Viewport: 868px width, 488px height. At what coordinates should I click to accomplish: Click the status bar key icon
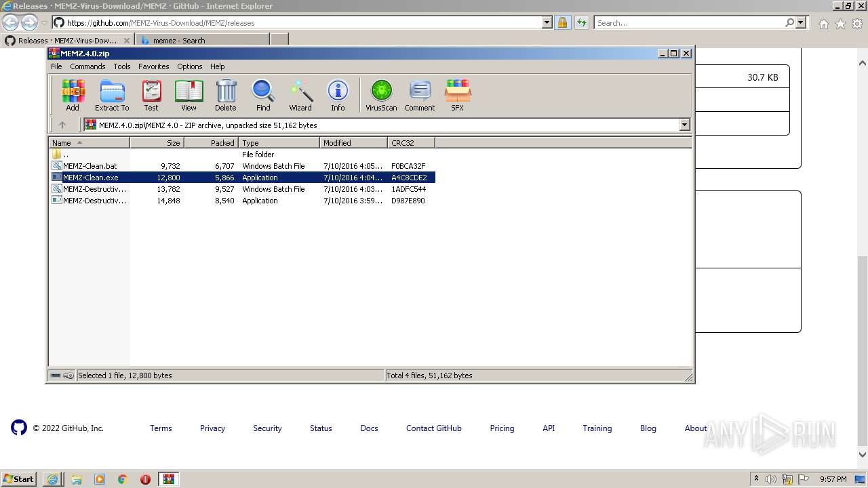pyautogui.click(x=68, y=375)
